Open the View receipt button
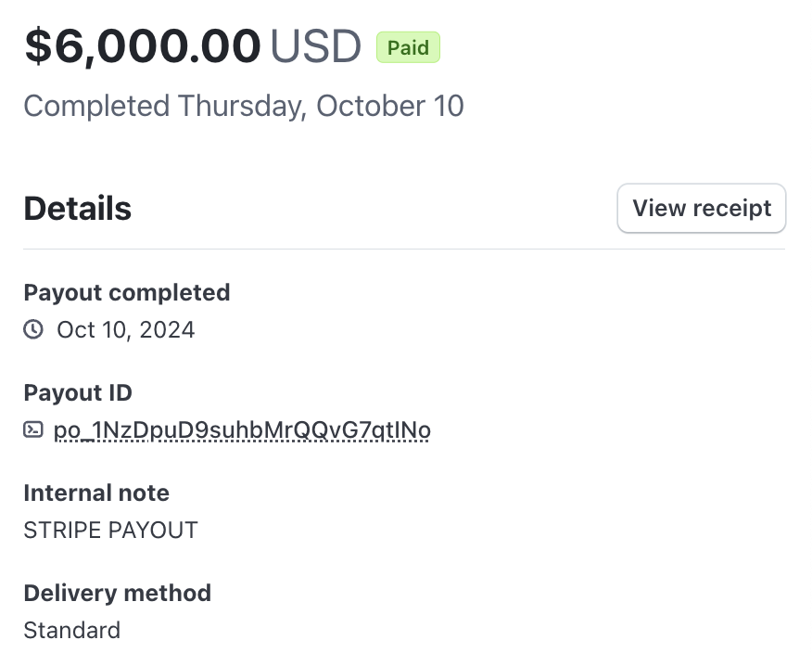Image resolution: width=812 pixels, height=653 pixels. pos(701,209)
